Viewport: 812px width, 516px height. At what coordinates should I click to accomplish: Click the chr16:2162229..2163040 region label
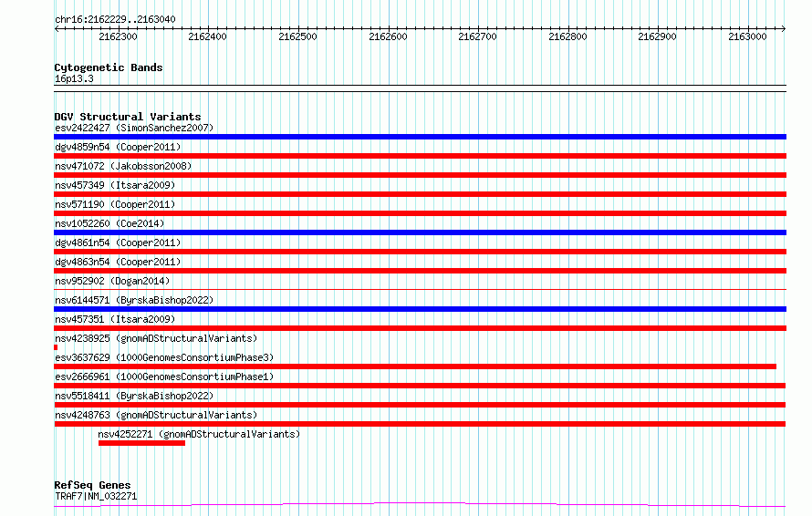pyautogui.click(x=115, y=20)
